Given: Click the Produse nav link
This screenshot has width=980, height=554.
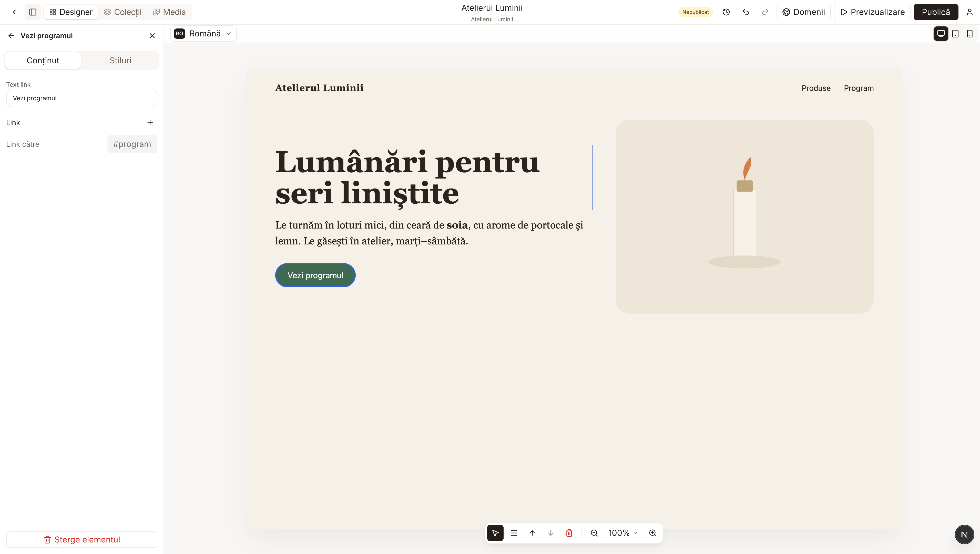Looking at the screenshot, I should tap(816, 88).
